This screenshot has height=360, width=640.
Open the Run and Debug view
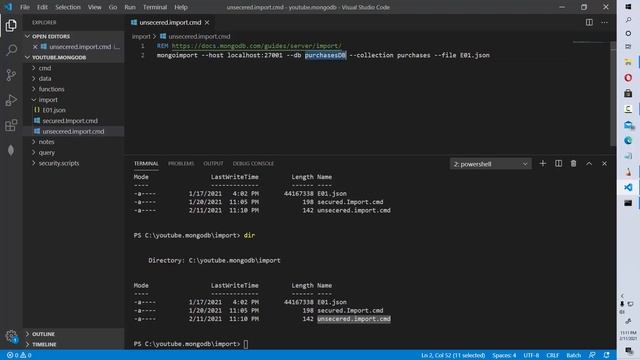click(x=11, y=100)
